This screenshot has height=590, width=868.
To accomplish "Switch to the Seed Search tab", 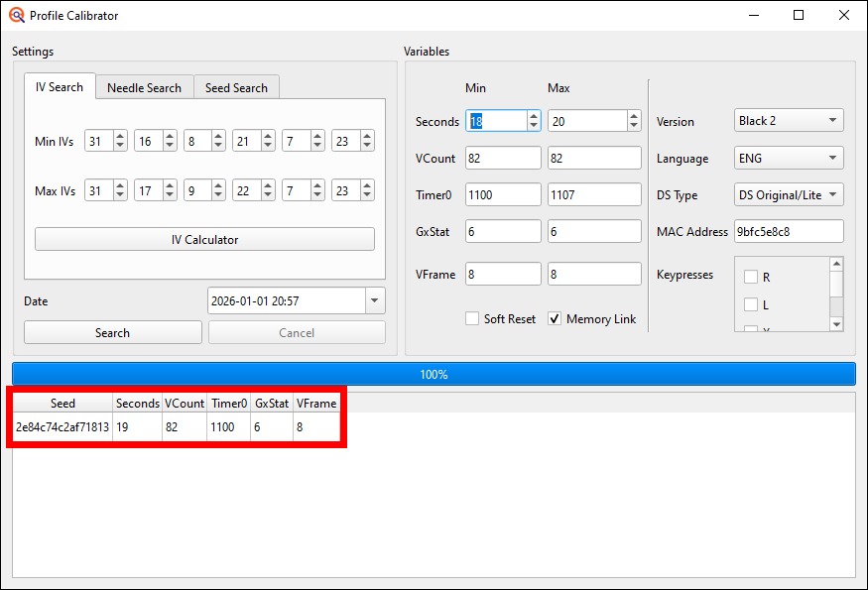I will click(x=236, y=87).
